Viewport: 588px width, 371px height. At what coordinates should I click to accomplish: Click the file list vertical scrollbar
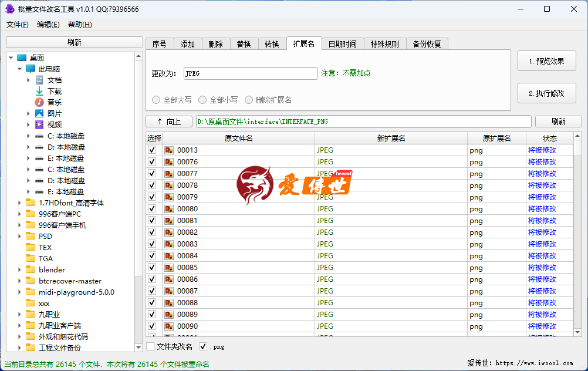pos(577,235)
